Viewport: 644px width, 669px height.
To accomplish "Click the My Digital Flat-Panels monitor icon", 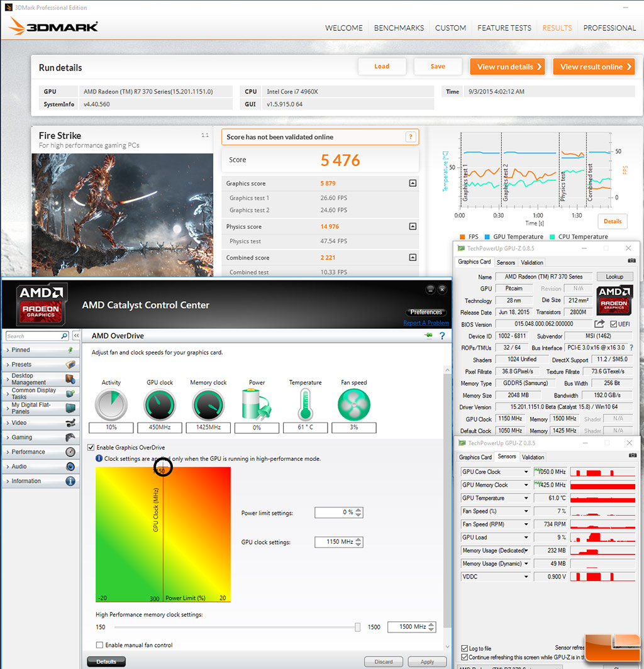I will [70, 408].
